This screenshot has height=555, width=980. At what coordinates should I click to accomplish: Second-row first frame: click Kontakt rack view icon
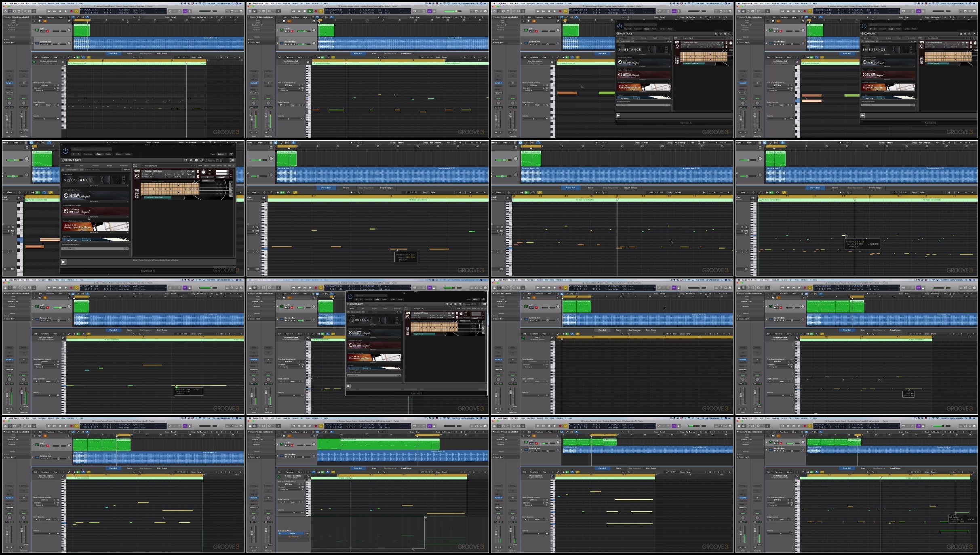196,160
